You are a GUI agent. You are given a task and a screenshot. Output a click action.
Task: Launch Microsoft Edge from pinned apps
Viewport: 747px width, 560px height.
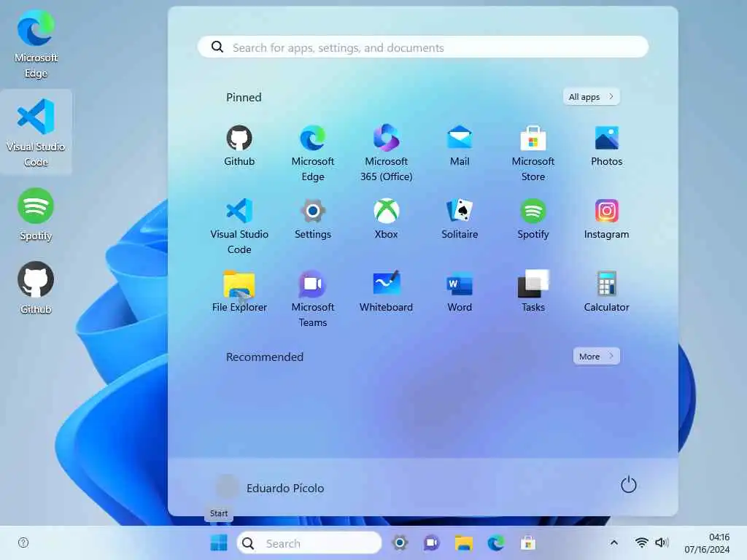312,153
